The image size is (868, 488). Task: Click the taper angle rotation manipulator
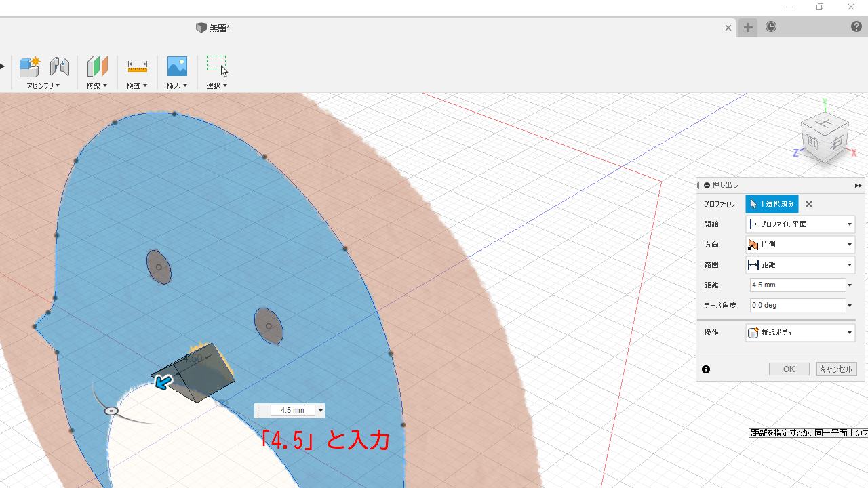click(112, 411)
